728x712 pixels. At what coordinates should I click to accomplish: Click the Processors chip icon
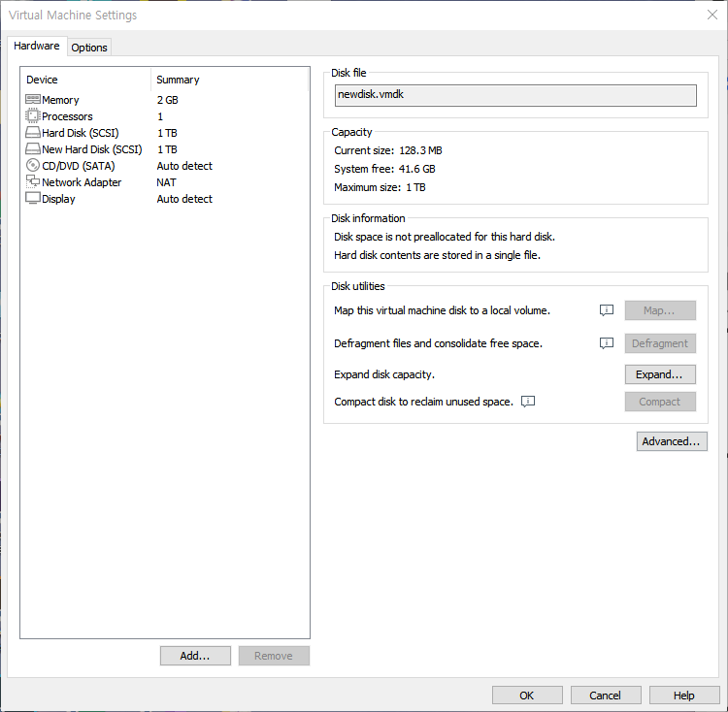pyautogui.click(x=32, y=115)
